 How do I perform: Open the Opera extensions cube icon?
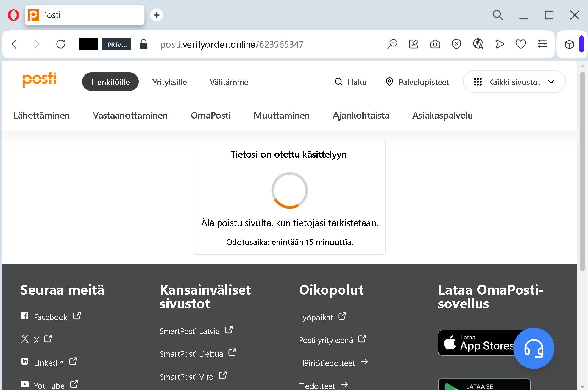tap(569, 44)
